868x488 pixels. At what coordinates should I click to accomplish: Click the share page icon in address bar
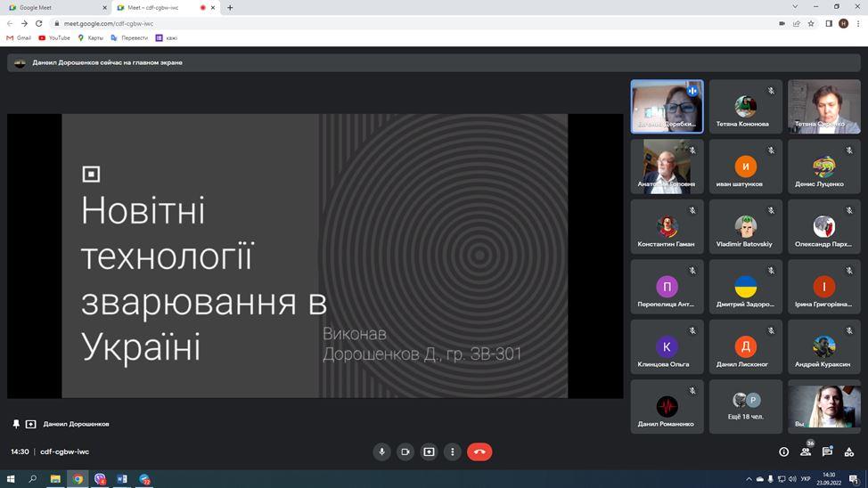tap(796, 23)
